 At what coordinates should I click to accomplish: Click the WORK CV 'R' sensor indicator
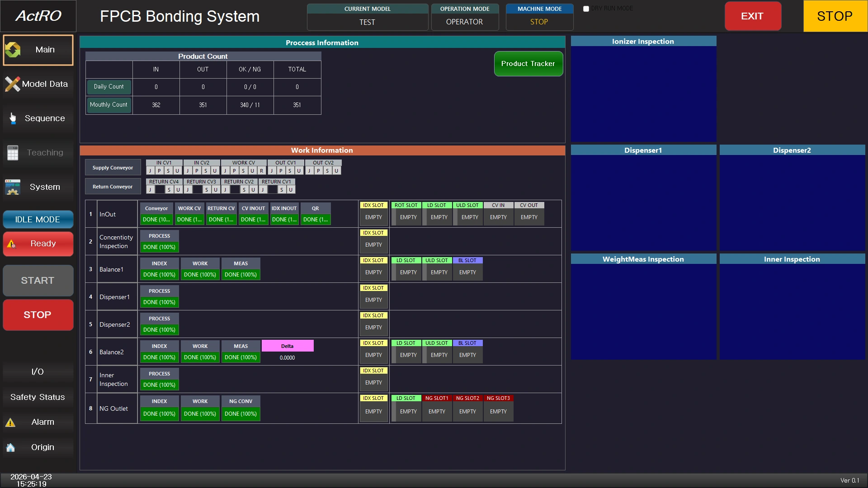click(x=261, y=171)
